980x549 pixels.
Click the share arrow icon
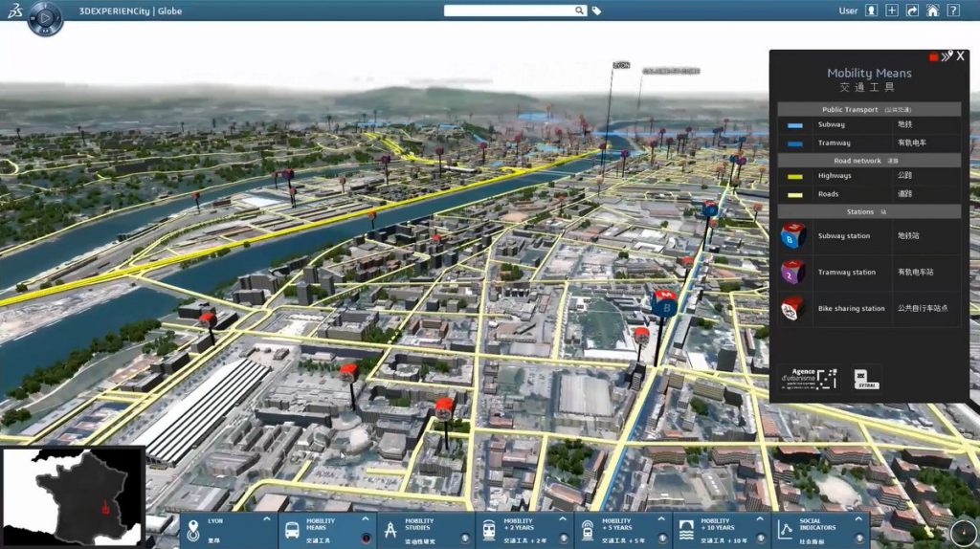[x=912, y=11]
